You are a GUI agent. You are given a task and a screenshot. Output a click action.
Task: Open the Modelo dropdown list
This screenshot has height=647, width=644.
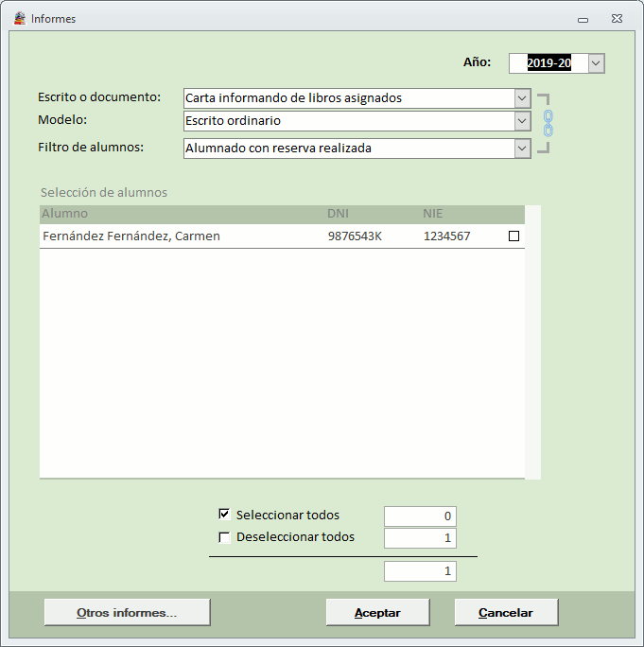[522, 121]
